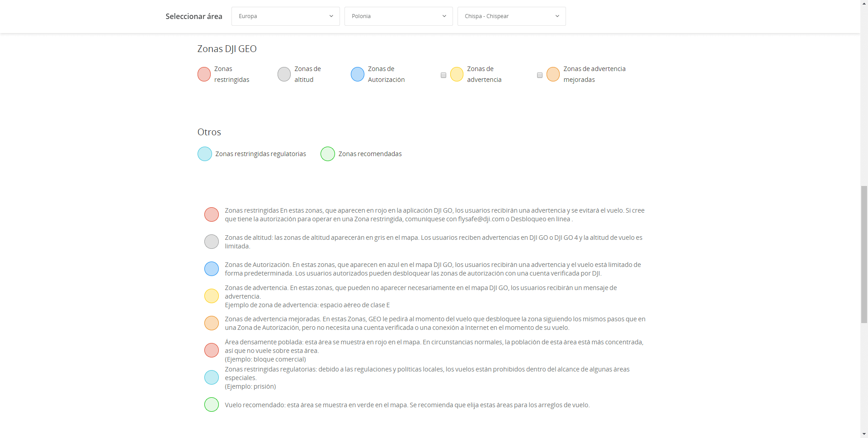Click the Zonas DJI GEO heading
Image resolution: width=868 pixels, height=438 pixels.
(x=227, y=49)
